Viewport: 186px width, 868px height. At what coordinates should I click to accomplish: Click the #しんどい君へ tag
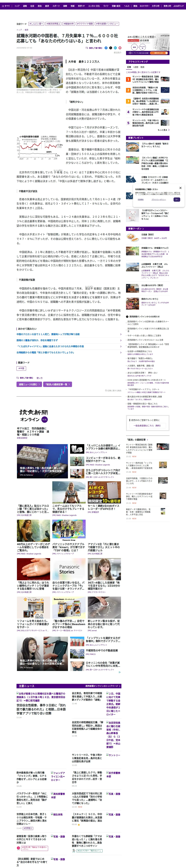coord(36,24)
